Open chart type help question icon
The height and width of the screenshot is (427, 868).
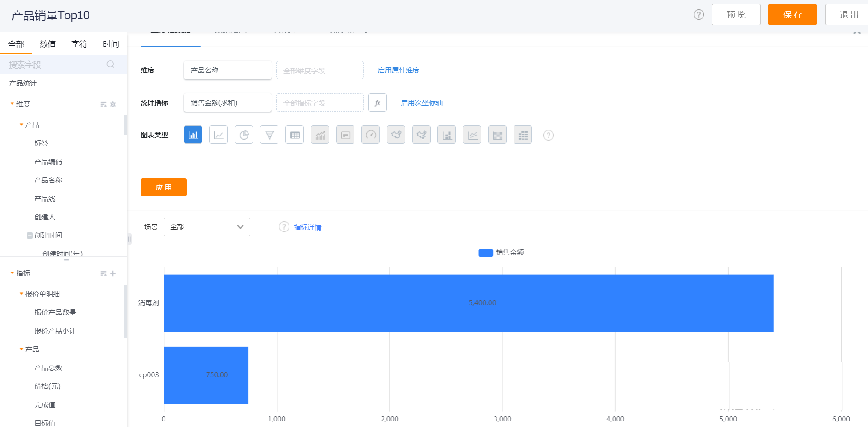point(548,135)
